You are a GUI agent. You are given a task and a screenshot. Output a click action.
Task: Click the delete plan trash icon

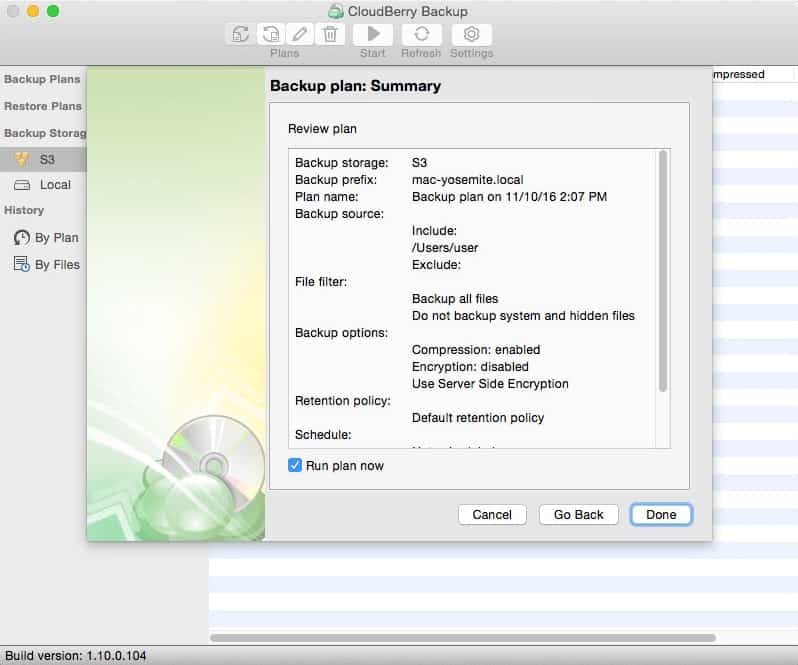click(x=330, y=34)
